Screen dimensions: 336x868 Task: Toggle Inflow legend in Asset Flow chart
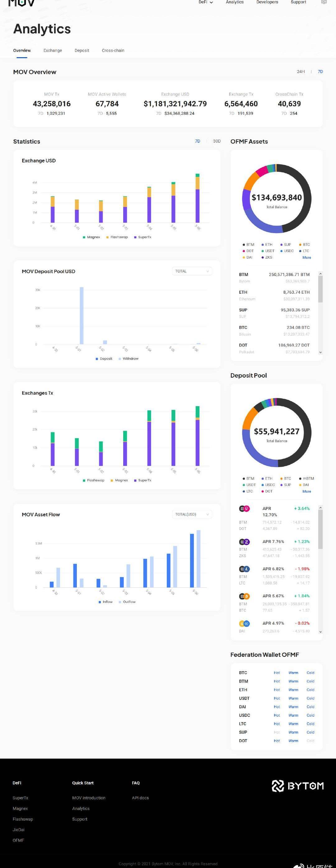click(x=105, y=602)
